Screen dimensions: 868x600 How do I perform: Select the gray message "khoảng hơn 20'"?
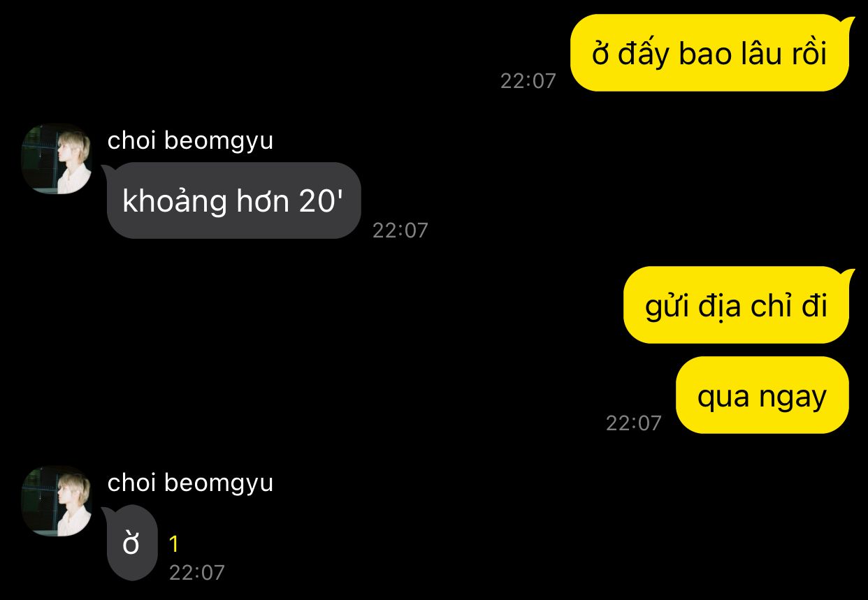click(233, 200)
